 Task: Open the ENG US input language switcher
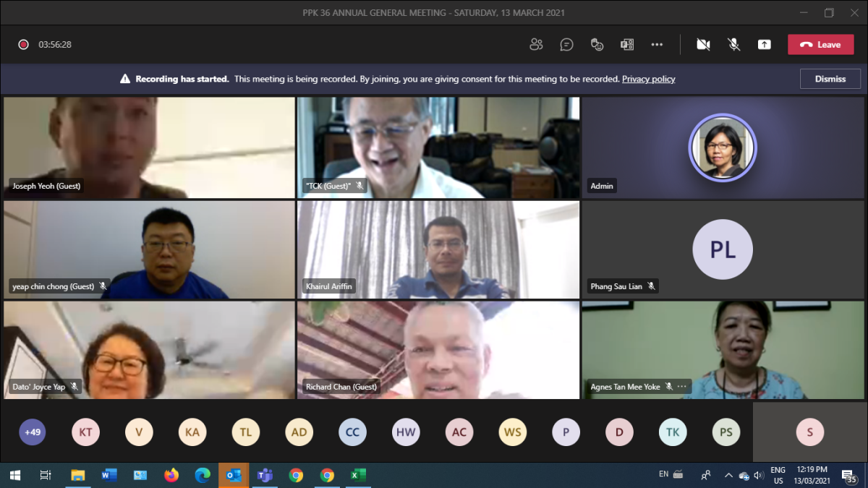[778, 475]
